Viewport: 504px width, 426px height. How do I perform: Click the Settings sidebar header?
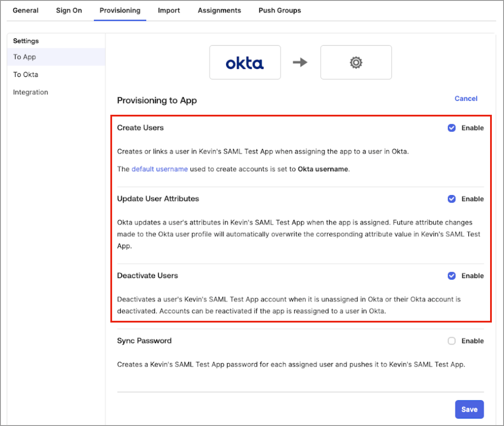point(26,41)
